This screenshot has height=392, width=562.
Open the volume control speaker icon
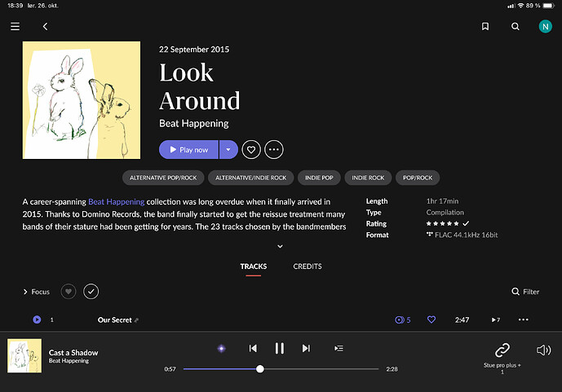(544, 350)
